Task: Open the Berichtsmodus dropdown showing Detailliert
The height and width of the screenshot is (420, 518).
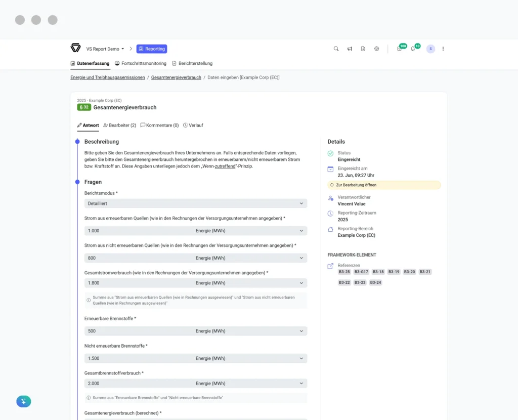Action: point(196,203)
